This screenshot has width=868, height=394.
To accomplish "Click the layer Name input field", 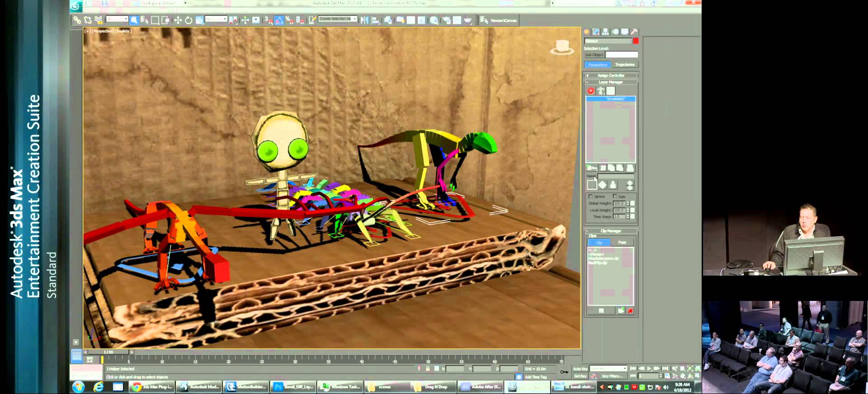I will point(616,176).
